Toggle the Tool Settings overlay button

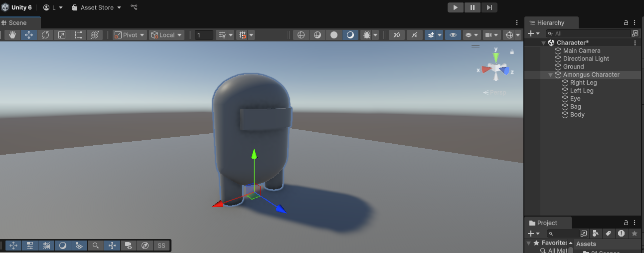[30, 246]
